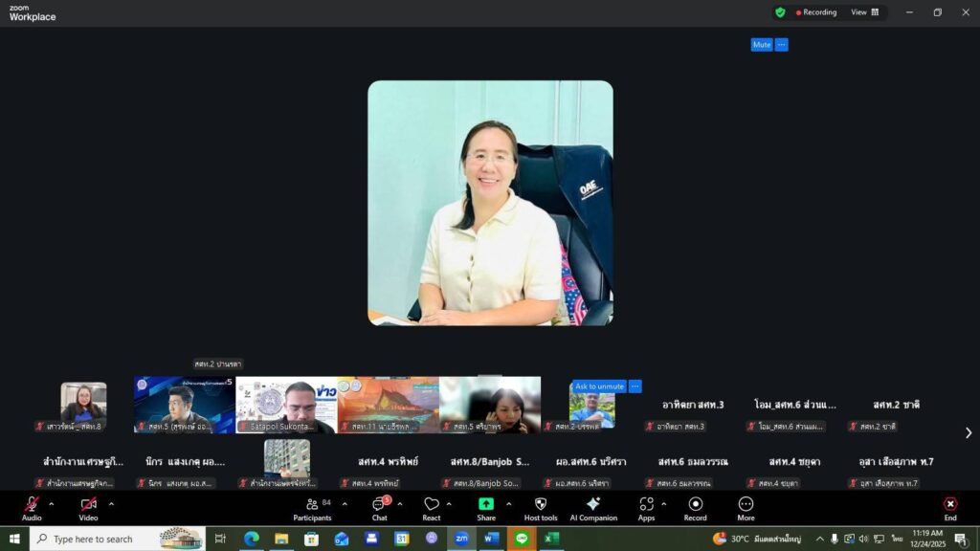The height and width of the screenshot is (551, 980).
Task: Click the green Share screen icon
Action: 486,505
